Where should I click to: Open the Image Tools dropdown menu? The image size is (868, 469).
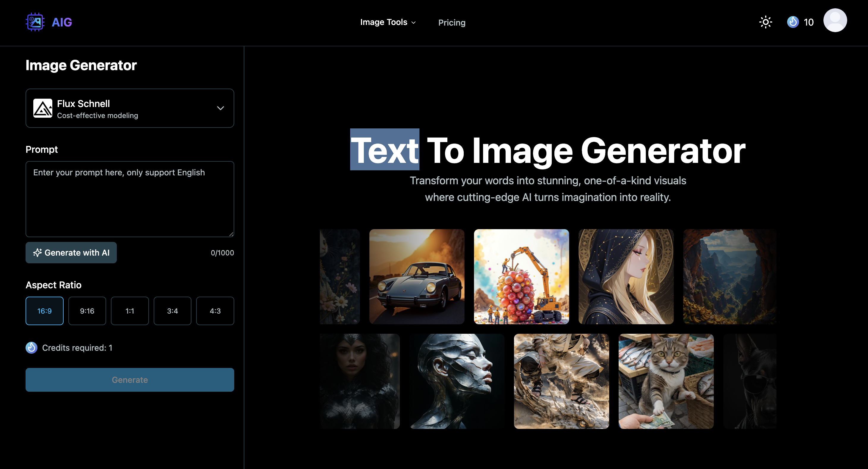click(x=388, y=22)
